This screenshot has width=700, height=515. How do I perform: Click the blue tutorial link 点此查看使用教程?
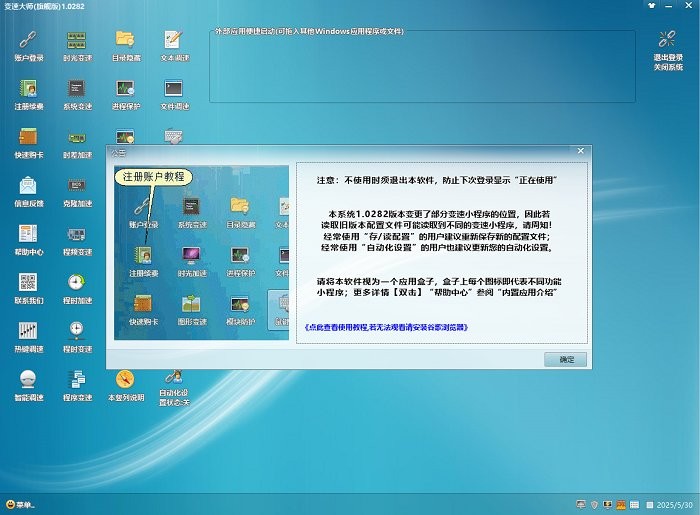[x=385, y=327]
